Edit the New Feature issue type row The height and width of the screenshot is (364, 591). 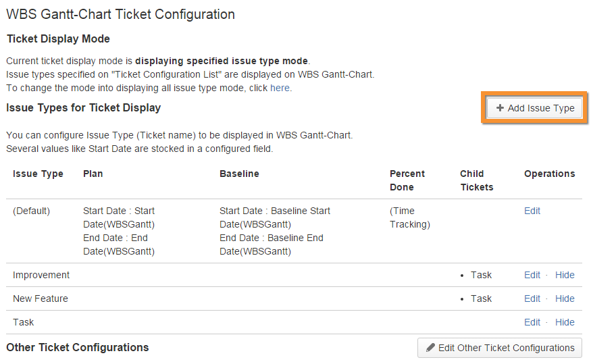tap(532, 298)
